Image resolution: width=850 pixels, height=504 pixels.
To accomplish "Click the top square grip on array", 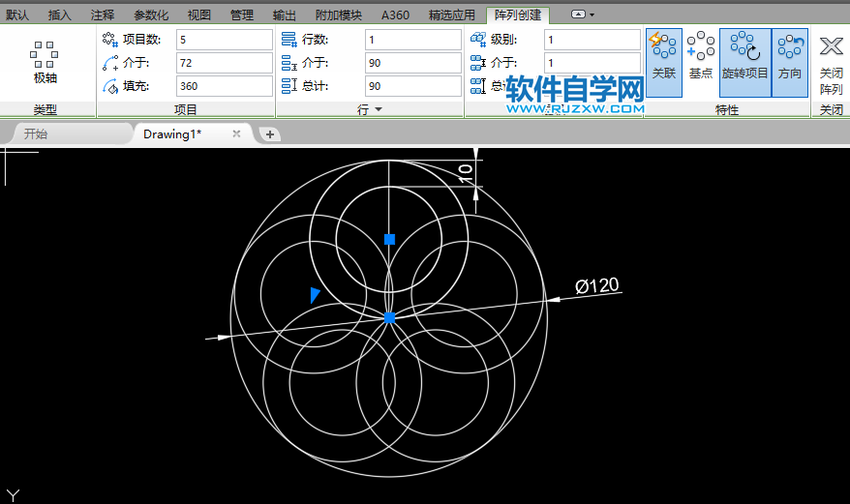I will 389,239.
